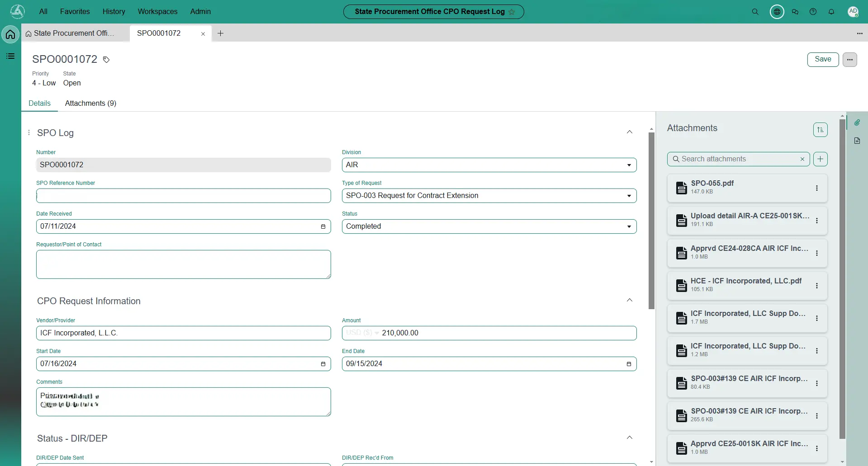The width and height of the screenshot is (868, 466).
Task: Open the Admin menu
Action: (200, 12)
